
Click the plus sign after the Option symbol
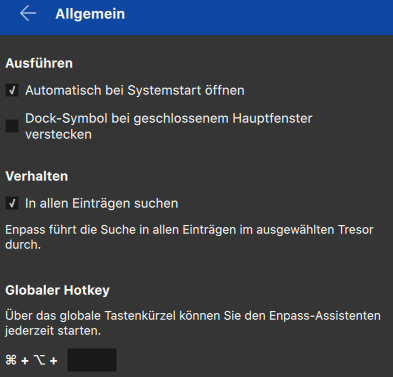pyautogui.click(x=54, y=361)
